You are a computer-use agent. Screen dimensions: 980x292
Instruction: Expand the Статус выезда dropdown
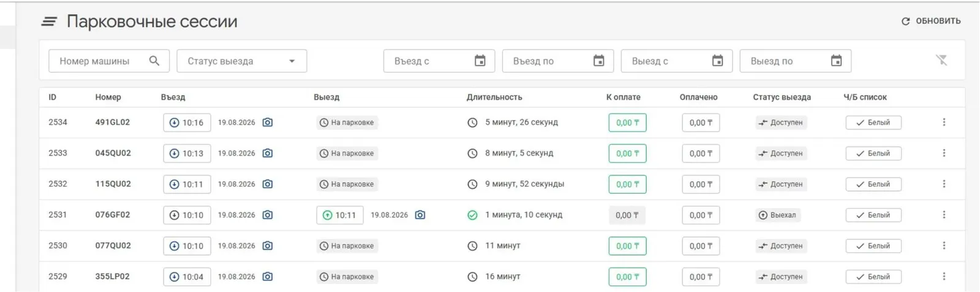(x=242, y=61)
